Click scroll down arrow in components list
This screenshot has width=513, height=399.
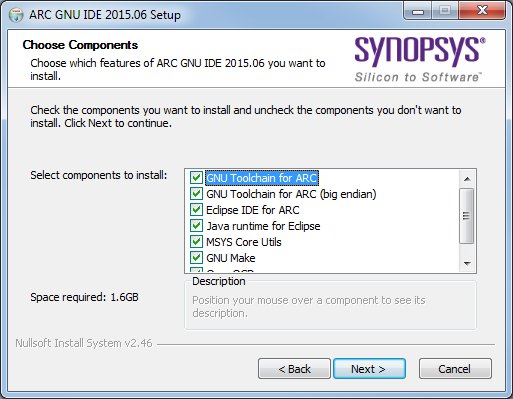[x=467, y=263]
